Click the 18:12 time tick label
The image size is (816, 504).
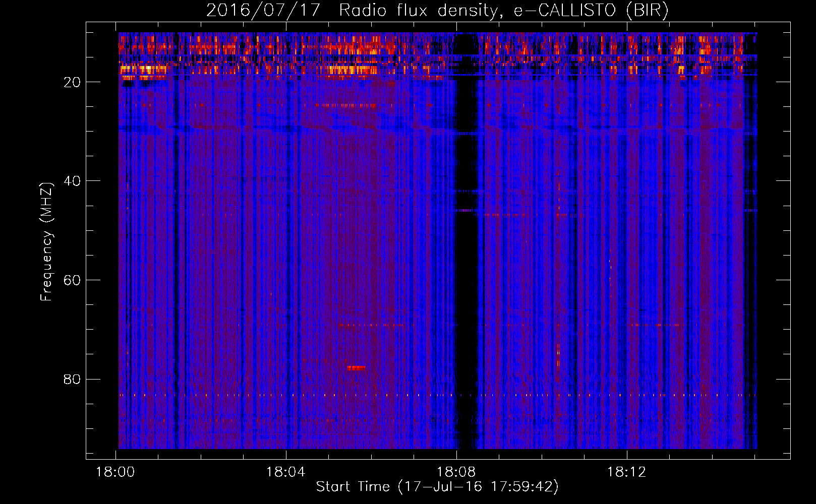626,472
